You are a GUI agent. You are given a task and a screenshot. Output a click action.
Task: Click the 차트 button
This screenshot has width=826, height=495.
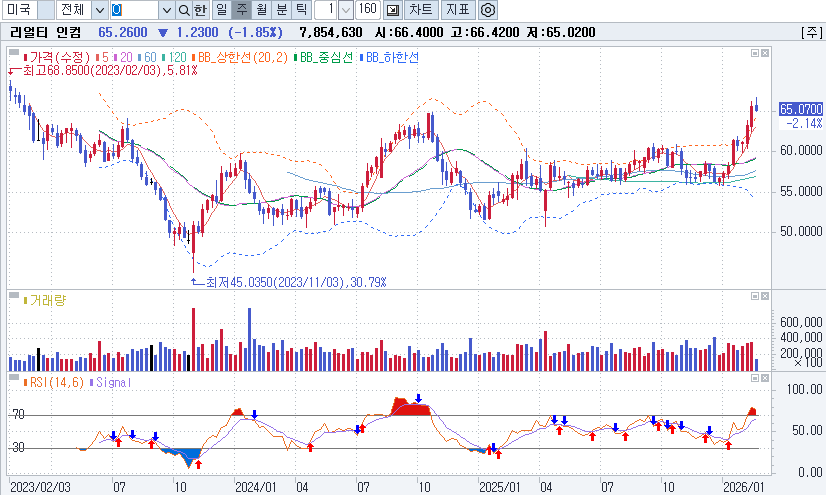pos(421,10)
